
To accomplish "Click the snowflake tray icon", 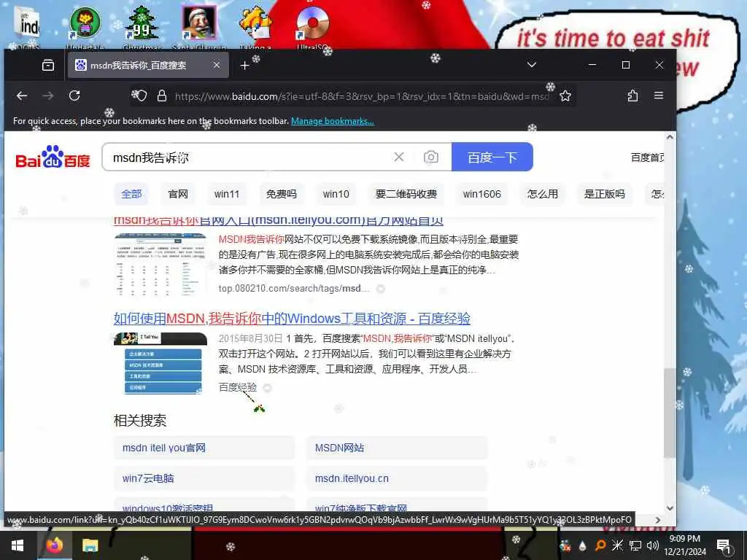I will (x=617, y=545).
